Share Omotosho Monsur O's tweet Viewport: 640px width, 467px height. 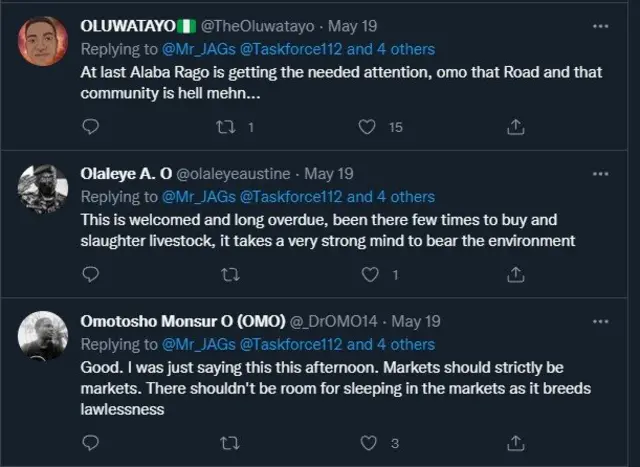516,442
